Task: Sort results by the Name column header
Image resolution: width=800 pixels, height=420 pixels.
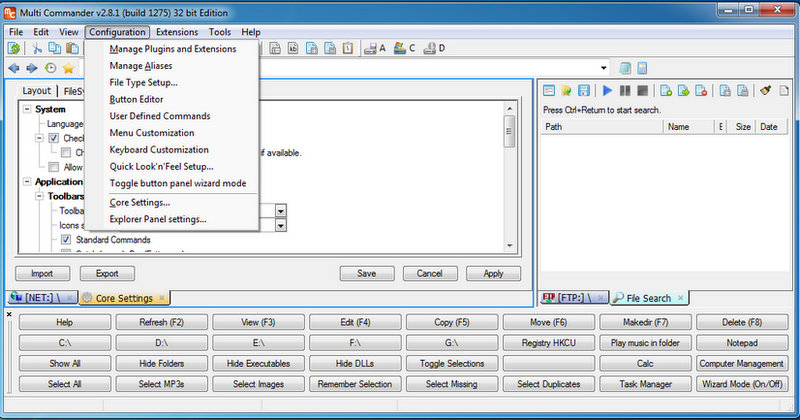Action: pos(688,127)
